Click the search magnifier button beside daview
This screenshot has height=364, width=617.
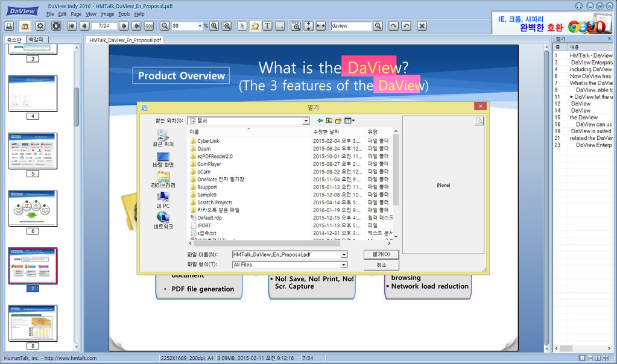click(378, 26)
